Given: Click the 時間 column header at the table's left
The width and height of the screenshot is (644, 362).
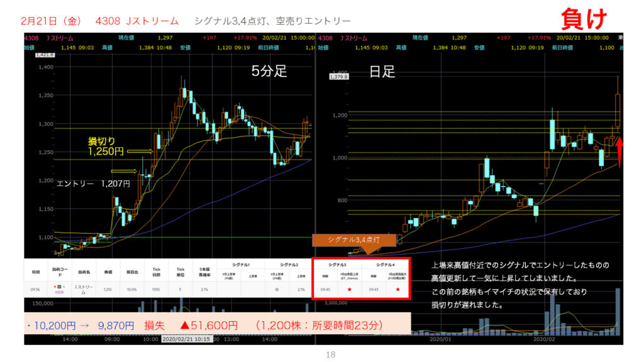Looking at the screenshot, I should (36, 271).
